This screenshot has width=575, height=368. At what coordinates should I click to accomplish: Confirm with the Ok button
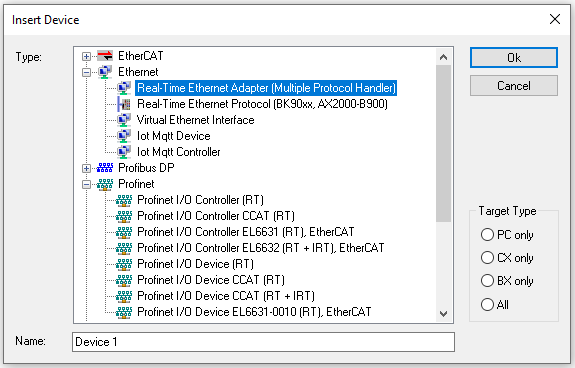(x=514, y=58)
